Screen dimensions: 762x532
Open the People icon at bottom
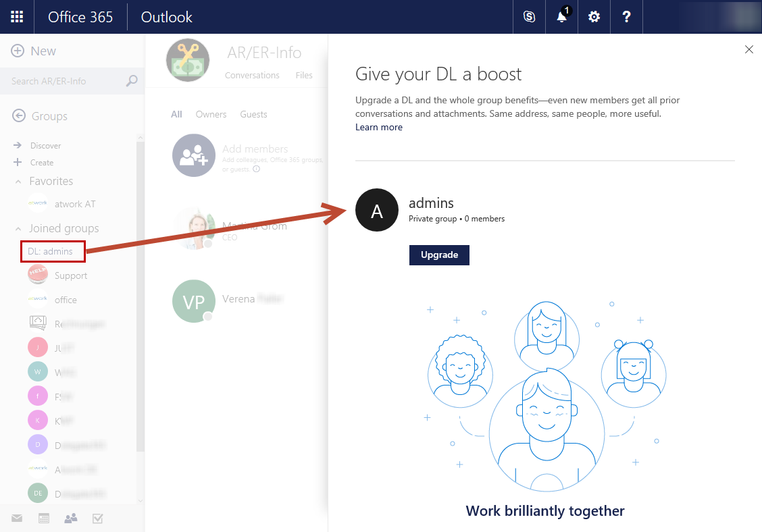tap(71, 518)
